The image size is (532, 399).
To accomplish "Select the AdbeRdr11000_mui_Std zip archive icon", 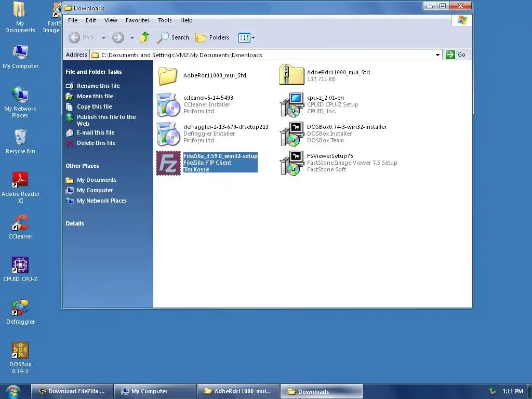I will (292, 74).
